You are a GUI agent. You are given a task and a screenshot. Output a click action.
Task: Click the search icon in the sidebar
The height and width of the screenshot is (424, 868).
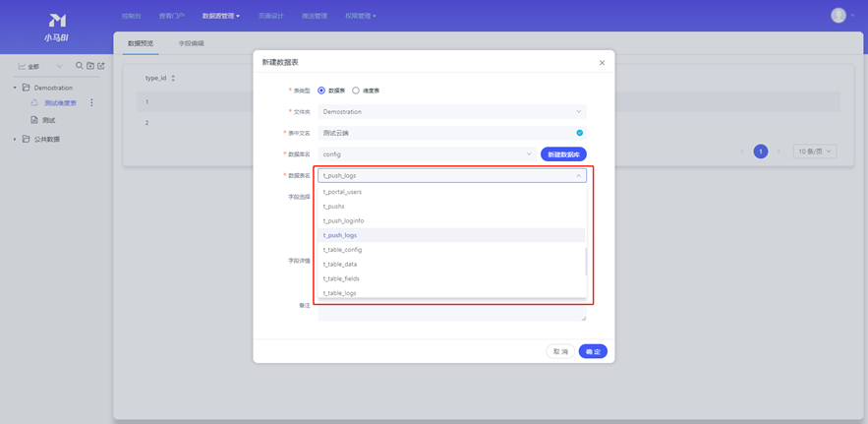point(80,66)
